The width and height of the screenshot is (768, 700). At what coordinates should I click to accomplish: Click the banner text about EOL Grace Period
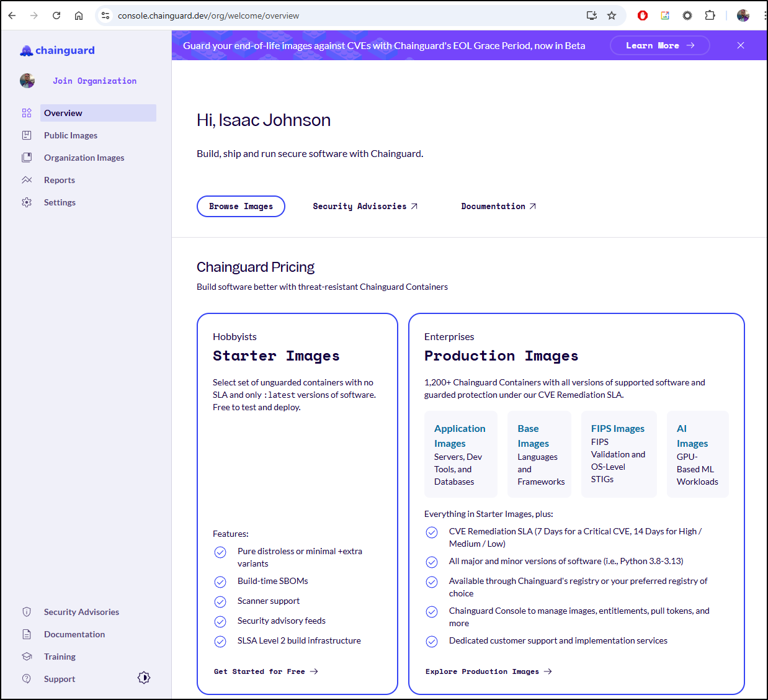coord(384,45)
